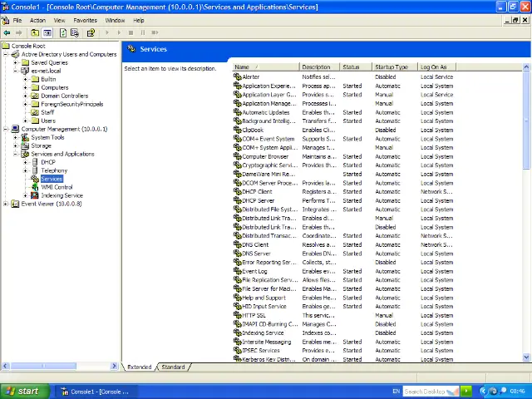Switch to the Standard tab
532x399 pixels.
(173, 367)
